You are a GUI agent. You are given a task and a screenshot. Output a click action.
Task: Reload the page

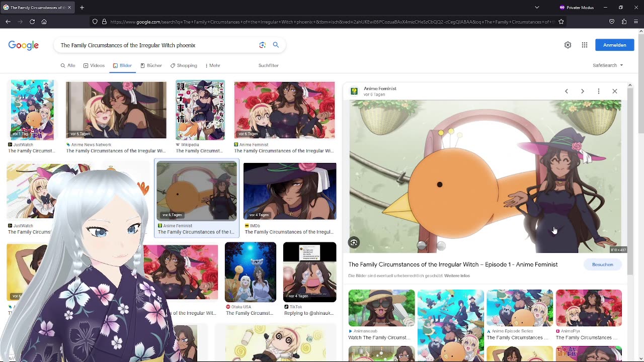tap(32, 22)
